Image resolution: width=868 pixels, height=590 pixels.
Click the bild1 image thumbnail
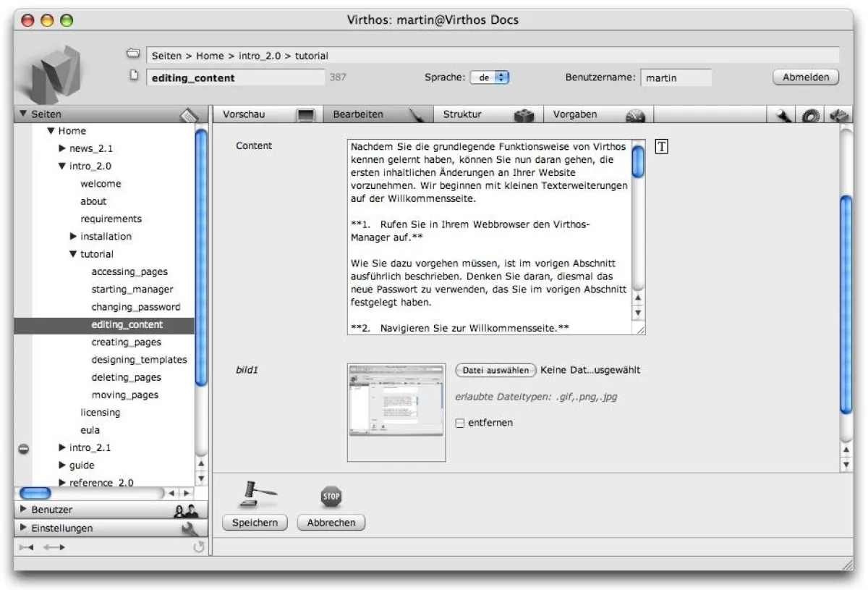click(x=396, y=411)
